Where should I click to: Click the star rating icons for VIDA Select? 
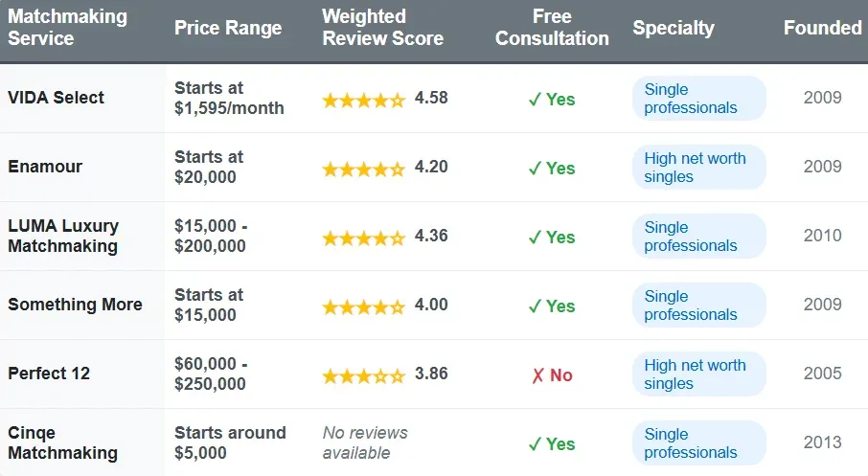(x=363, y=100)
